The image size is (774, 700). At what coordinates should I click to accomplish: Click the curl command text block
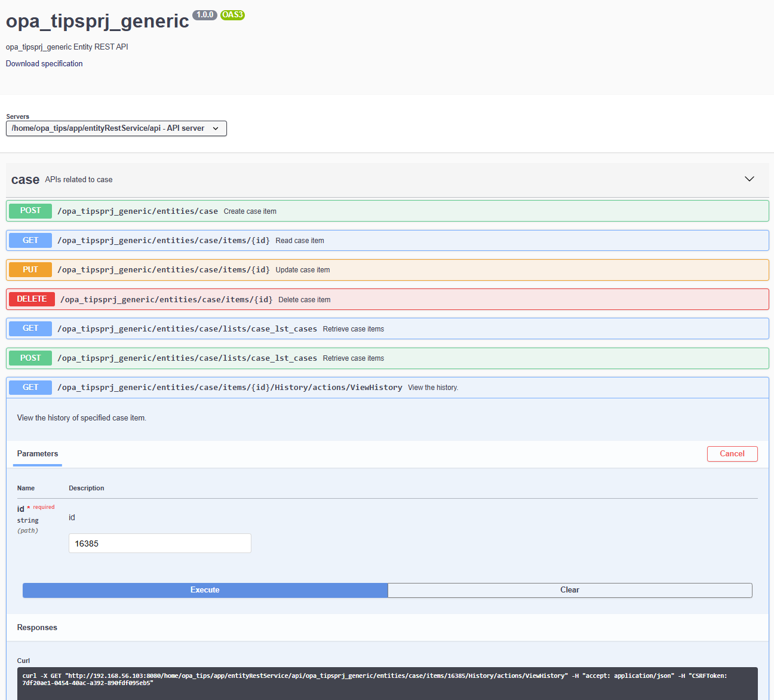[388, 683]
